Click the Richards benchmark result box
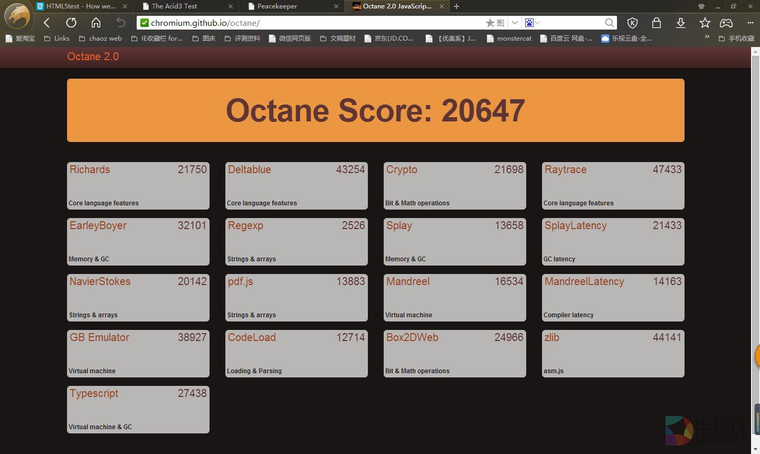 pyautogui.click(x=138, y=185)
